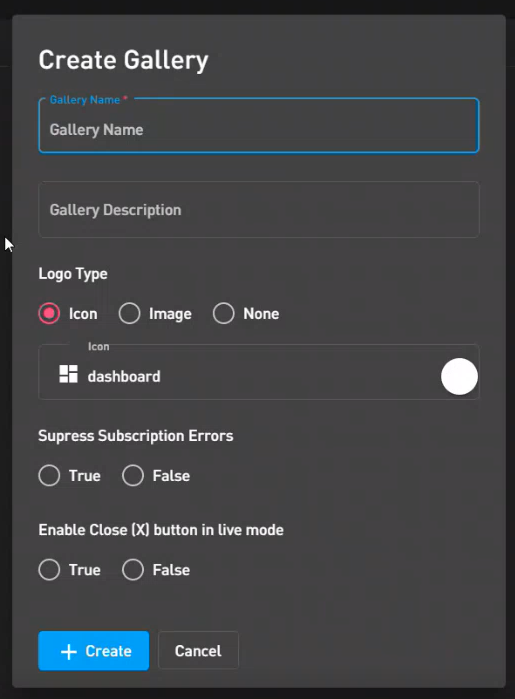
Task: Click the plus icon on Create button
Action: 69,651
